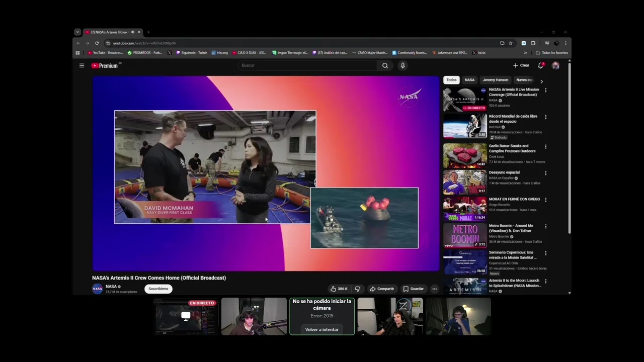Open Metro Boomin Around Me thumbnail
This screenshot has height=362, width=644.
click(x=465, y=235)
